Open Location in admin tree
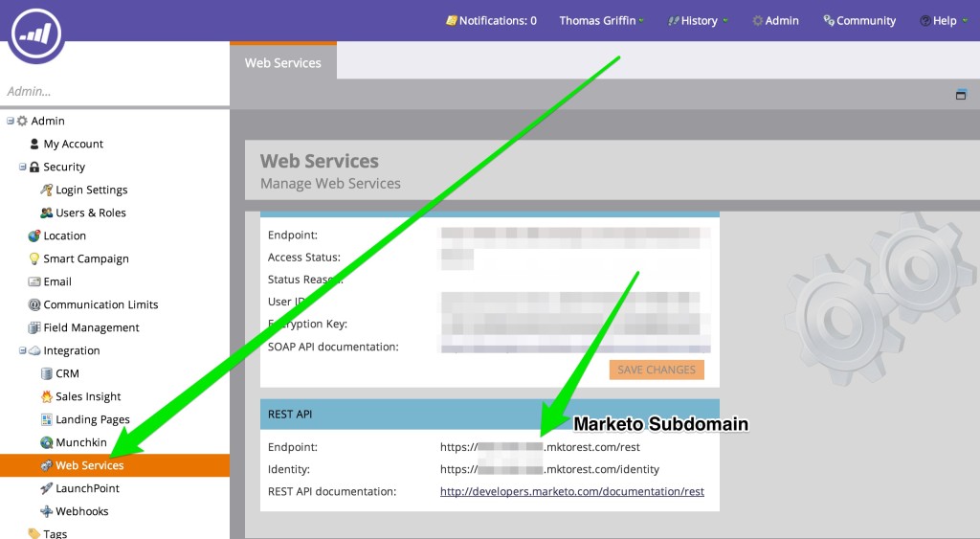 point(64,236)
